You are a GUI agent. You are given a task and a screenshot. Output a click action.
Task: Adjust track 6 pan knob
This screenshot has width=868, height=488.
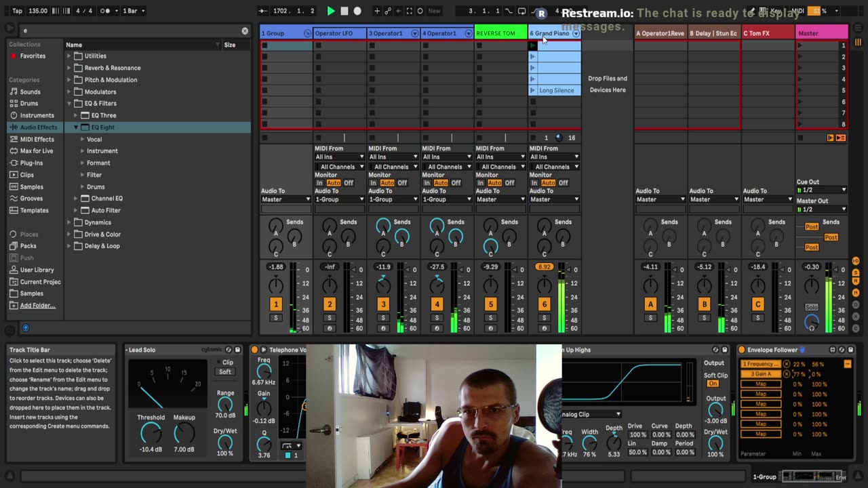point(544,285)
